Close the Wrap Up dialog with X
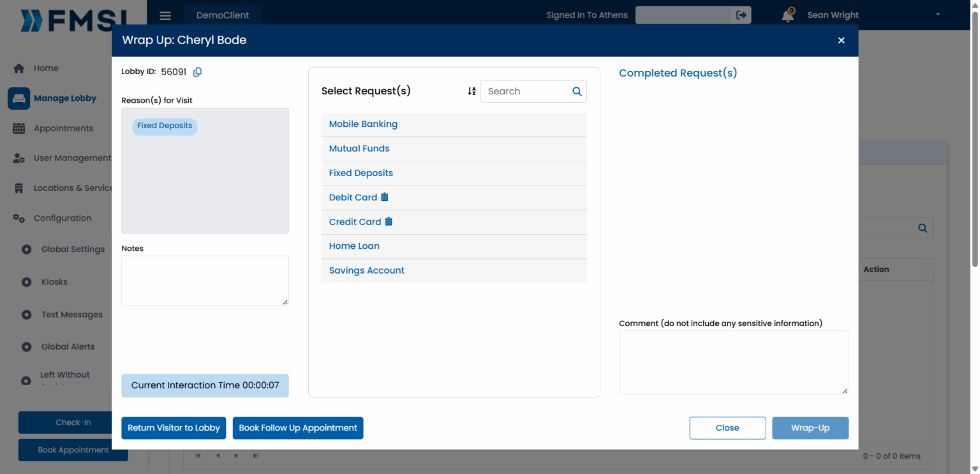This screenshot has width=980, height=474. pos(841,40)
